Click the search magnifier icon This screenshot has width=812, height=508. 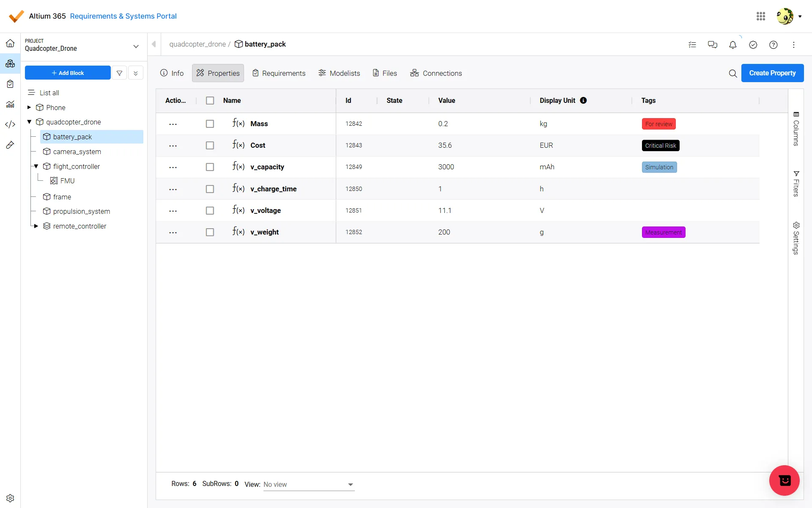(x=732, y=73)
